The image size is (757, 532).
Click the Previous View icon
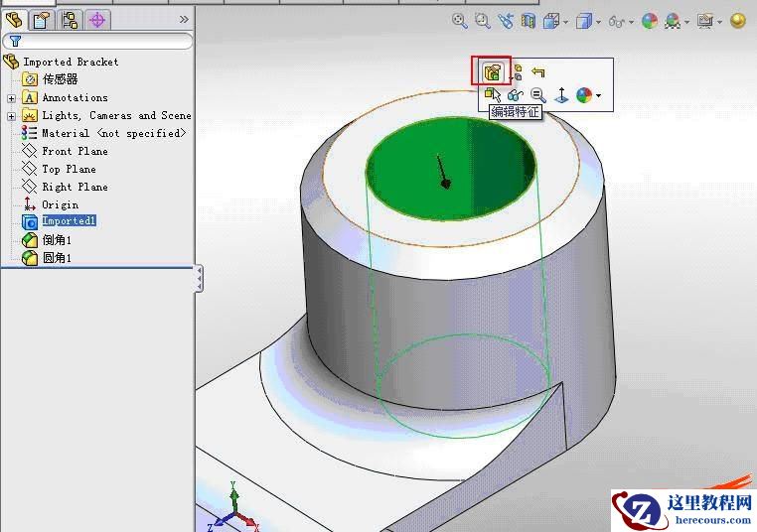(x=507, y=21)
